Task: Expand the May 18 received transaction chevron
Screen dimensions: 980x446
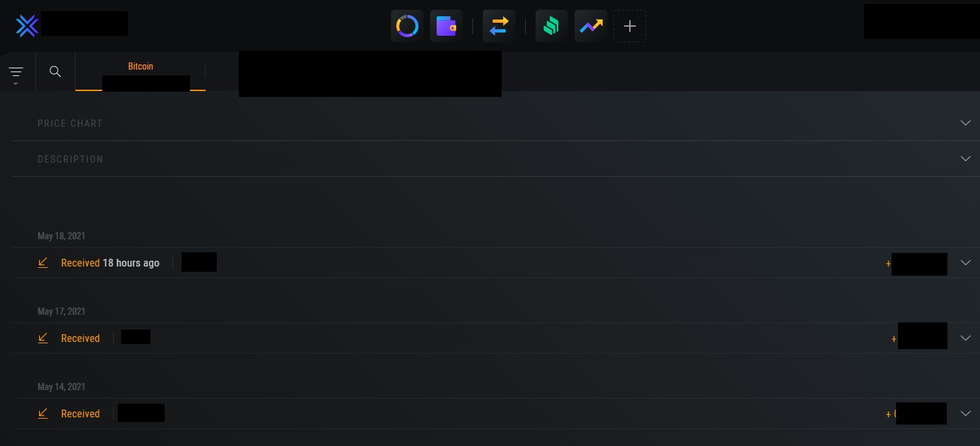Action: [966, 263]
